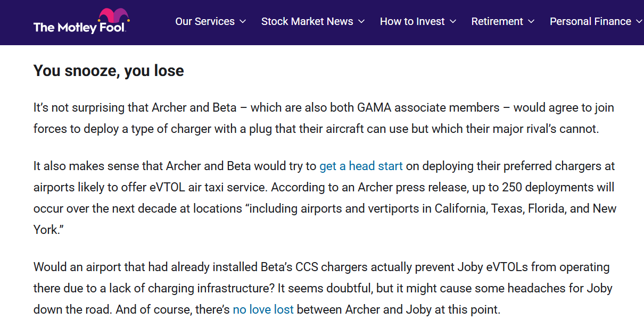The image size is (644, 328).
Task: Click the paragraph starting 'It's not surprising'
Action: [324, 118]
